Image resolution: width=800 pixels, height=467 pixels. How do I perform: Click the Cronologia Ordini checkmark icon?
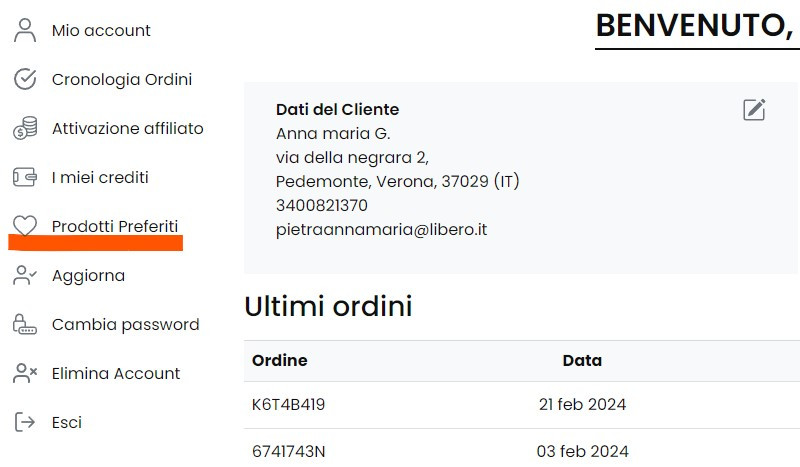click(24, 79)
